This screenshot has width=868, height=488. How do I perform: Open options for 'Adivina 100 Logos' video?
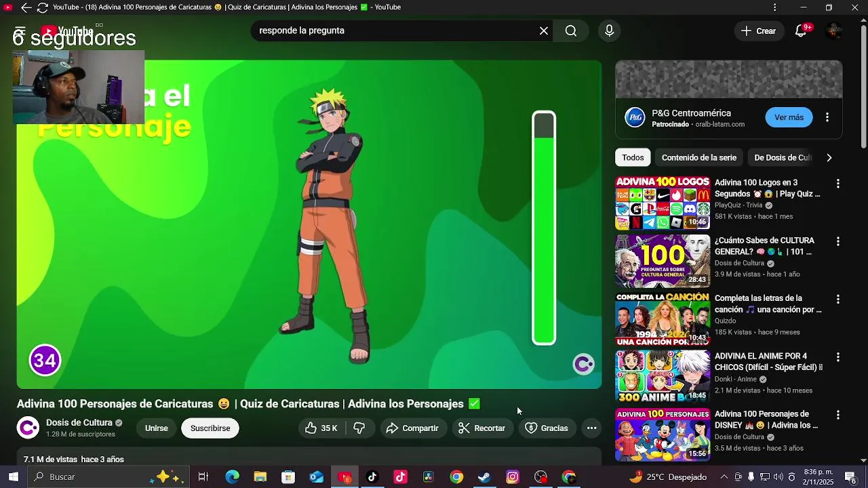[838, 184]
